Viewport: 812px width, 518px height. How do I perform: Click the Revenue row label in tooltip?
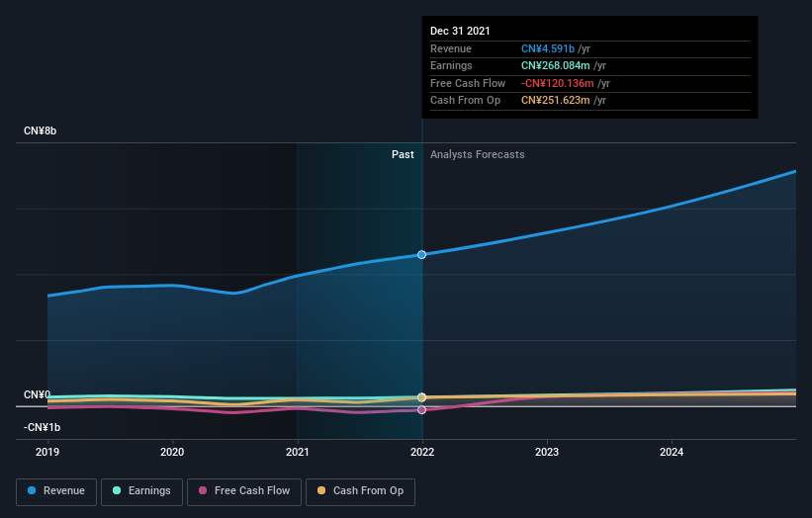(451, 48)
